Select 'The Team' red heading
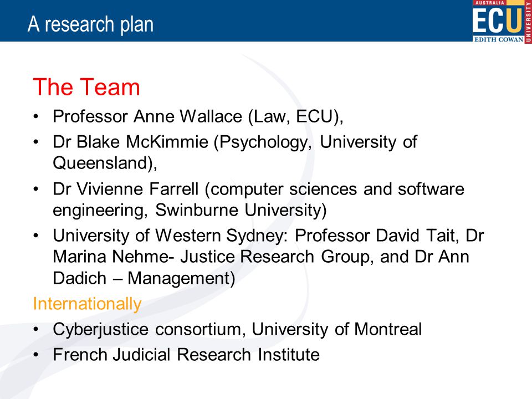Image resolution: width=532 pixels, height=399 pixels. tap(86, 87)
